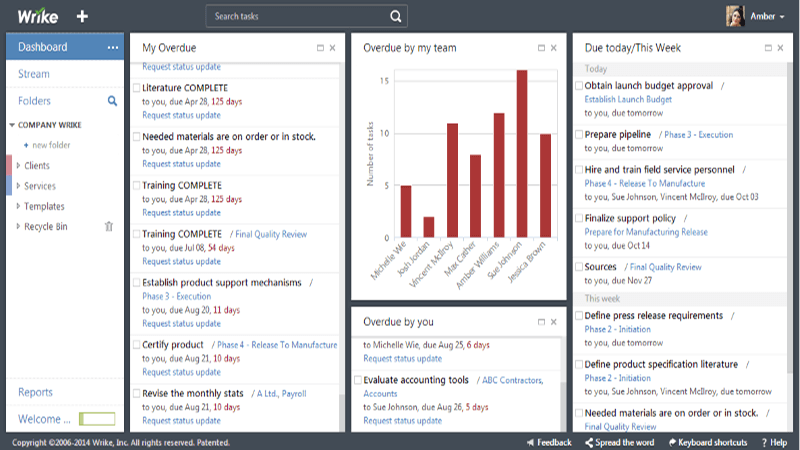This screenshot has height=450, width=800.
Task: Click the Keyboard shortcuts icon
Action: tap(672, 442)
